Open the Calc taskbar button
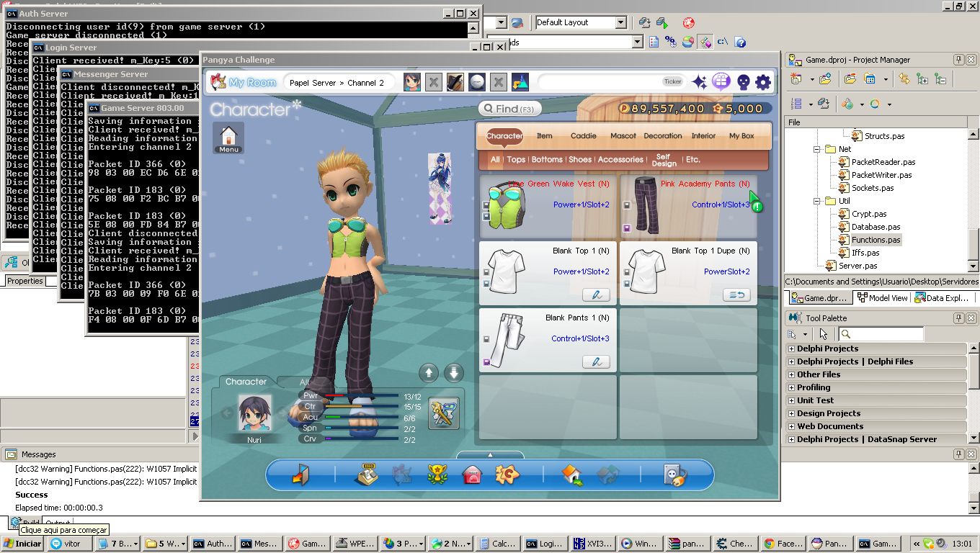 497,544
